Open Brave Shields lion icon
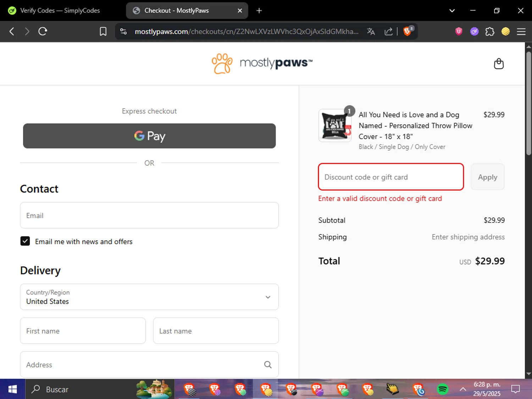This screenshot has height=399, width=532. click(x=408, y=31)
